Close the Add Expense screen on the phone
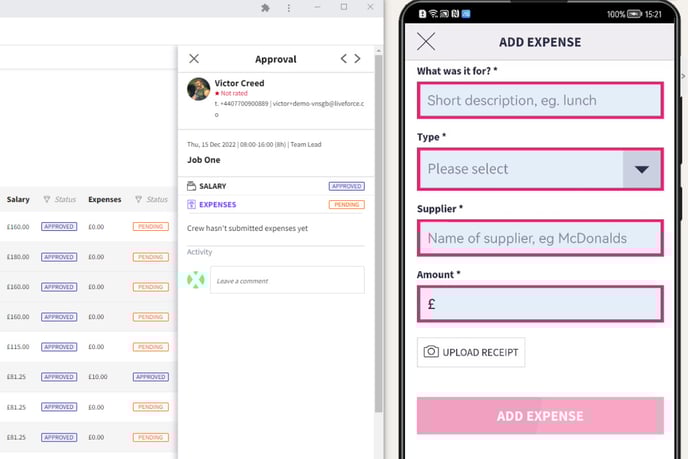 click(426, 42)
